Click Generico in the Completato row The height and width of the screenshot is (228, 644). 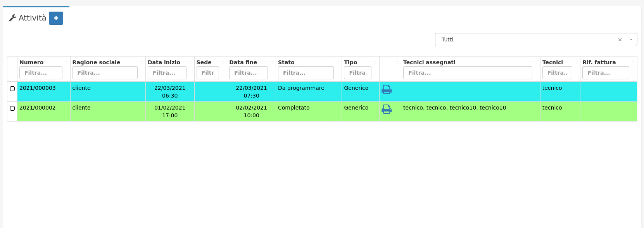pos(356,108)
